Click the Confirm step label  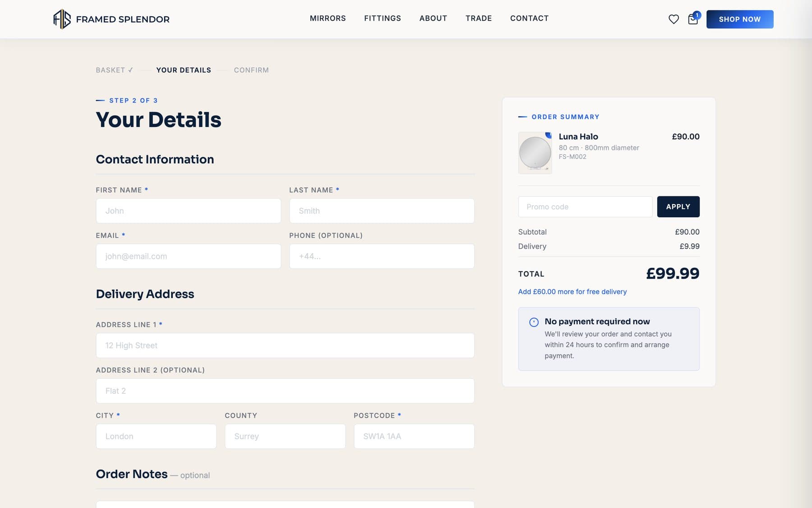(251, 70)
